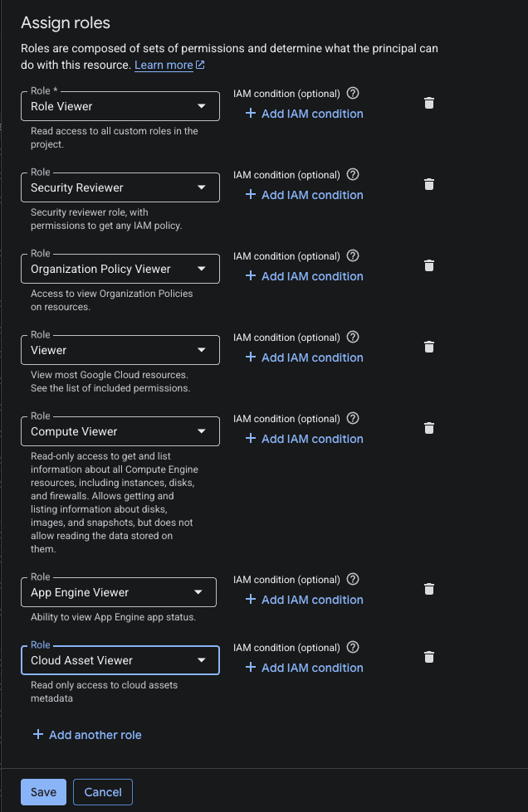Remove the App Engine Viewer role row
Viewport: 528px width, 812px height.
(x=429, y=590)
